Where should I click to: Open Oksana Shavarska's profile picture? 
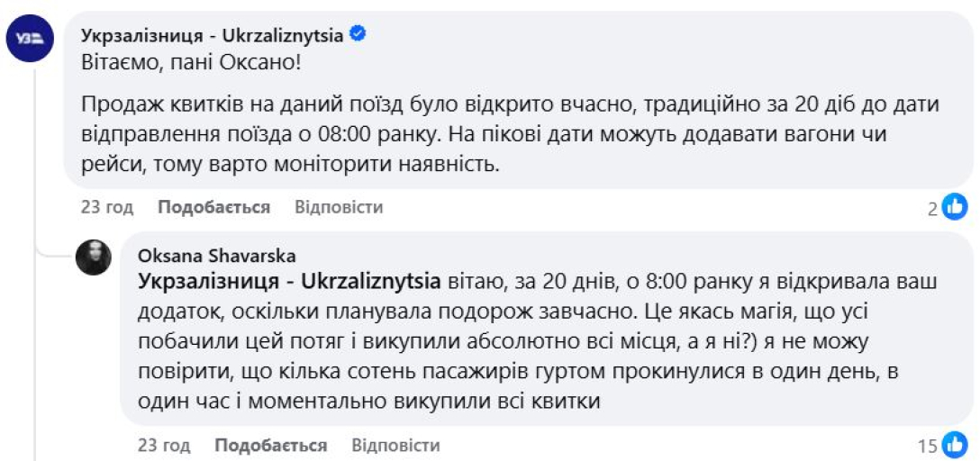pyautogui.click(x=93, y=258)
